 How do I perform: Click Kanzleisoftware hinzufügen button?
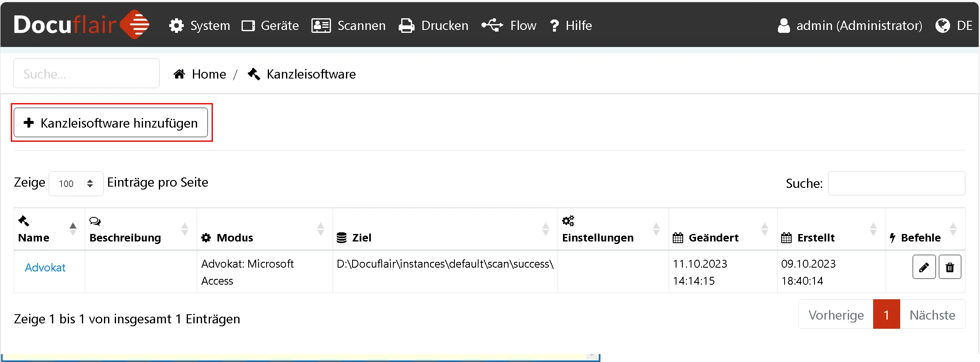pyautogui.click(x=111, y=123)
